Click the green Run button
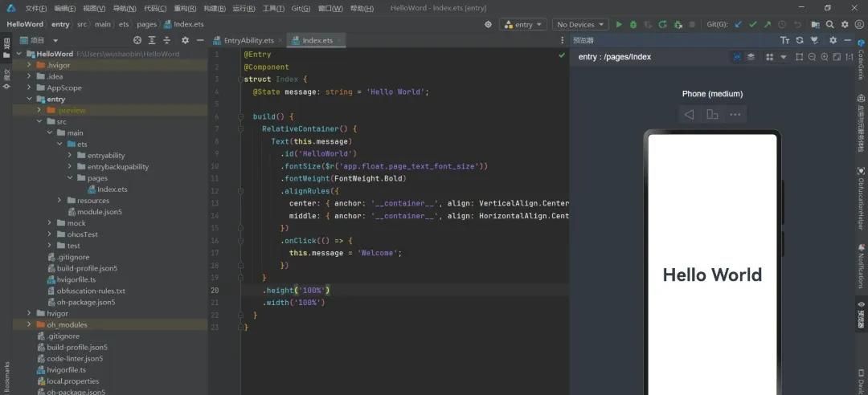This screenshot has width=868, height=395. click(619, 25)
